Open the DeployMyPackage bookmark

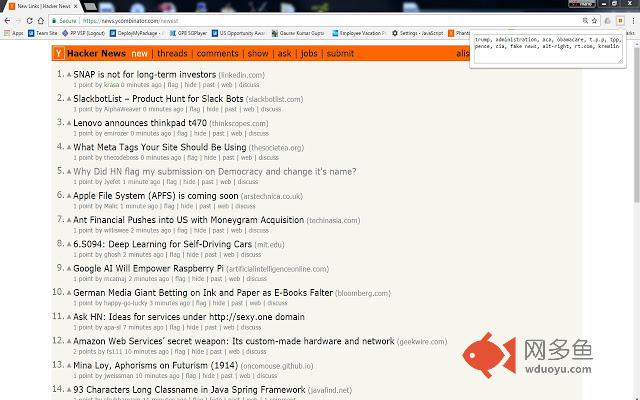[136, 33]
